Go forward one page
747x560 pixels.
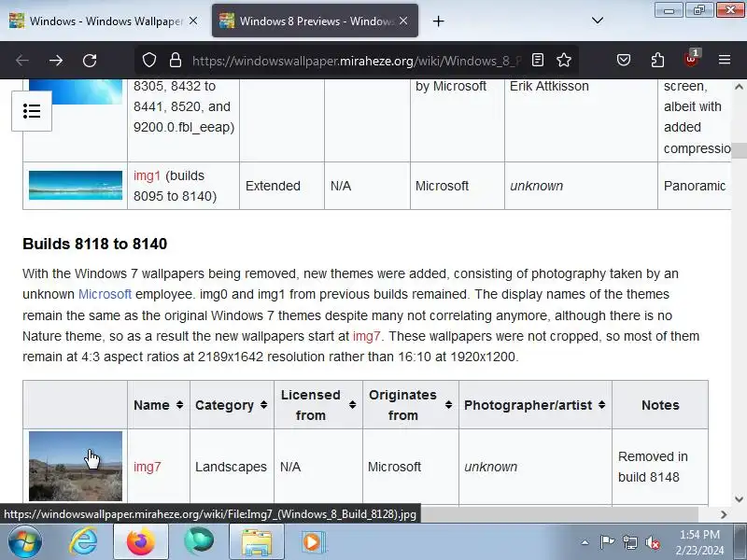pos(56,61)
